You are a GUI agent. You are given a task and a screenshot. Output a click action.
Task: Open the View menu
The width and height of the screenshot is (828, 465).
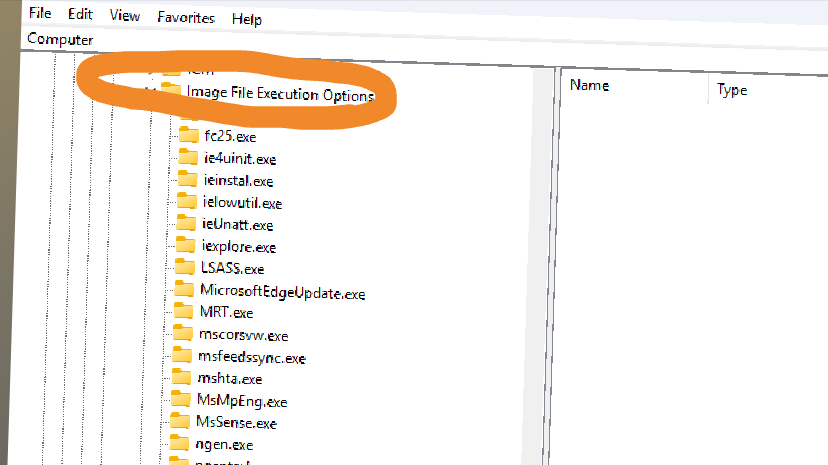pyautogui.click(x=125, y=15)
